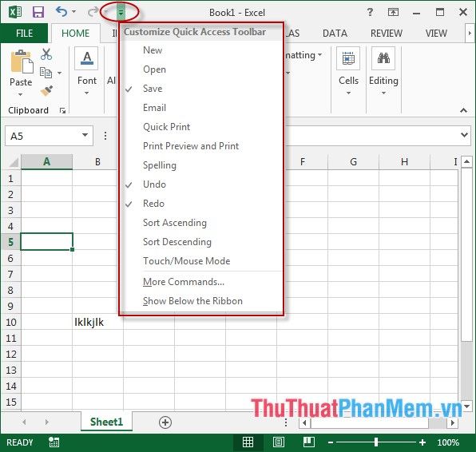This screenshot has width=476, height=452.
Task: Open the Cells group button
Action: (348, 72)
